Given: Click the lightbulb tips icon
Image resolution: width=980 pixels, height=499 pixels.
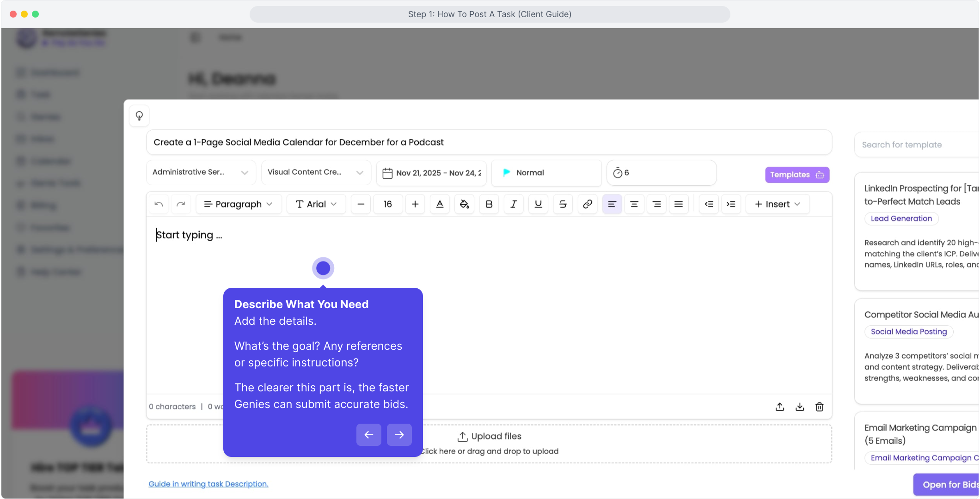Looking at the screenshot, I should pos(139,116).
